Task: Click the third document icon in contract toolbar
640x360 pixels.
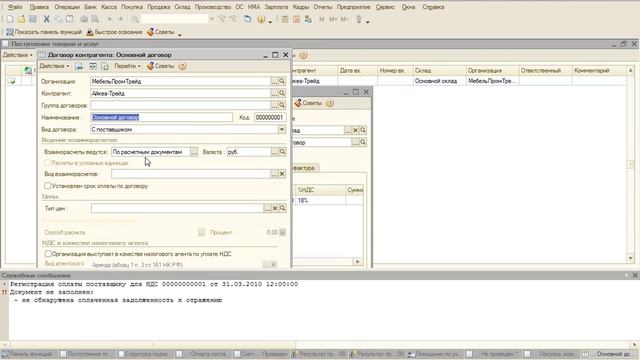Action: (105, 66)
